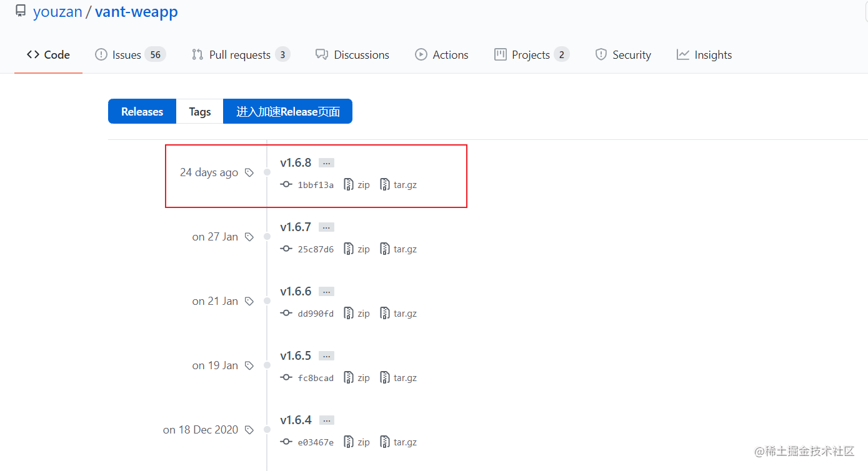Screen dimensions: 868x471
Task: Expand the v1.6.6 ellipsis details
Action: pos(326,291)
